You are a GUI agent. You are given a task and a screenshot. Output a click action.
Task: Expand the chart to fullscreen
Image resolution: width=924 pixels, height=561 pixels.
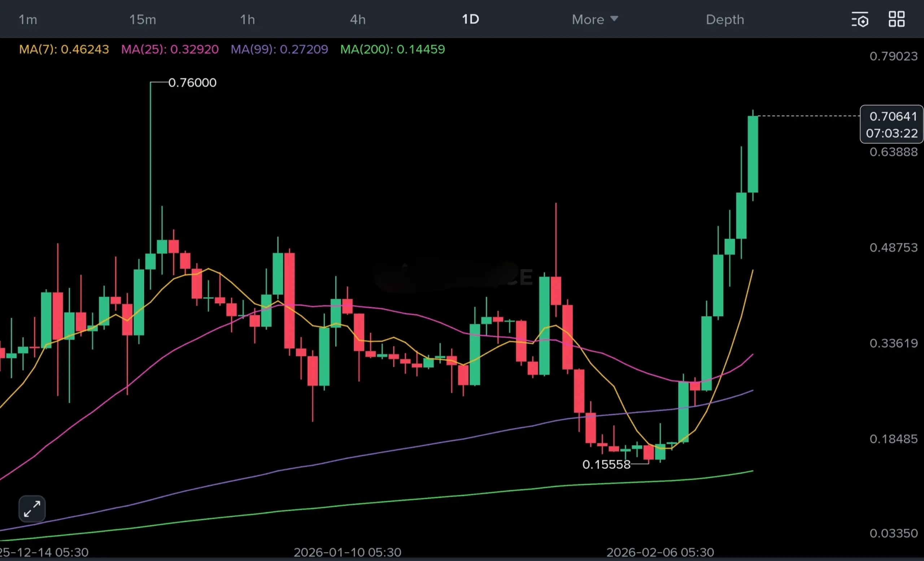click(x=32, y=509)
